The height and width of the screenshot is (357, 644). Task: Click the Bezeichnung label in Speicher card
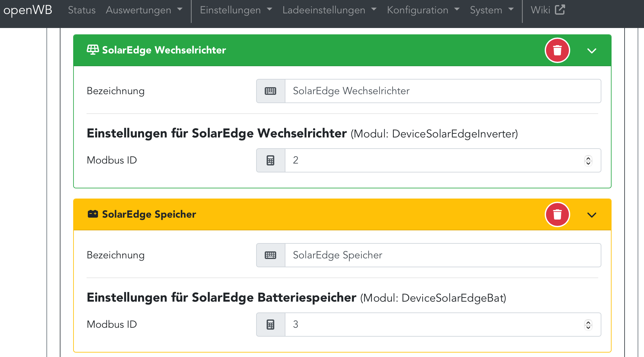tap(115, 255)
